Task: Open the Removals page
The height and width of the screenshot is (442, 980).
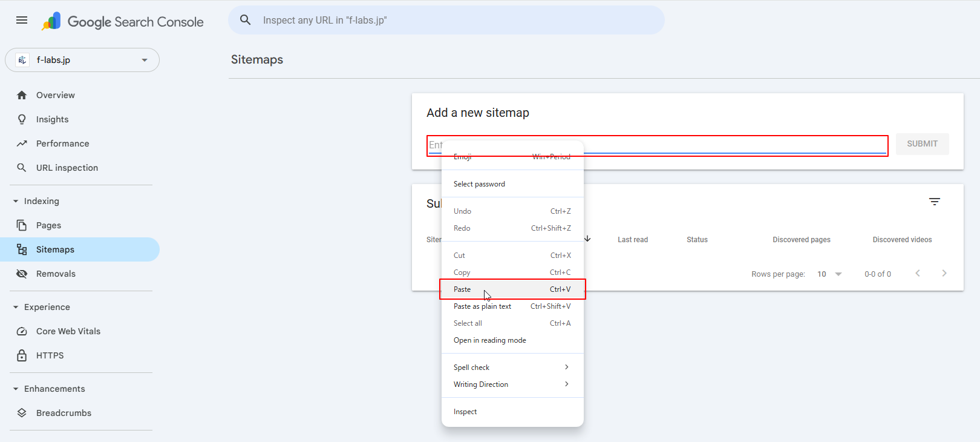Action: [x=80, y=274]
